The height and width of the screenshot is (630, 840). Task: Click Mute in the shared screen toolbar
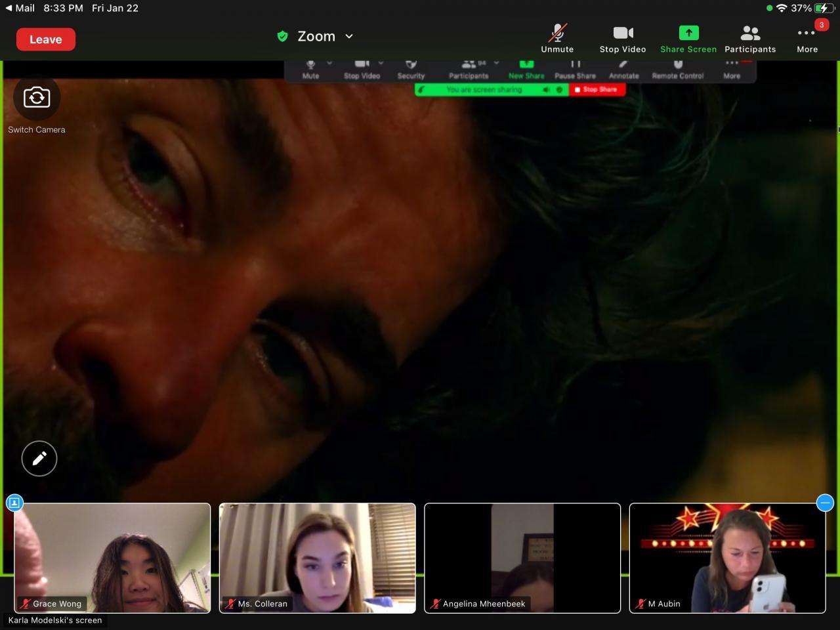point(310,70)
